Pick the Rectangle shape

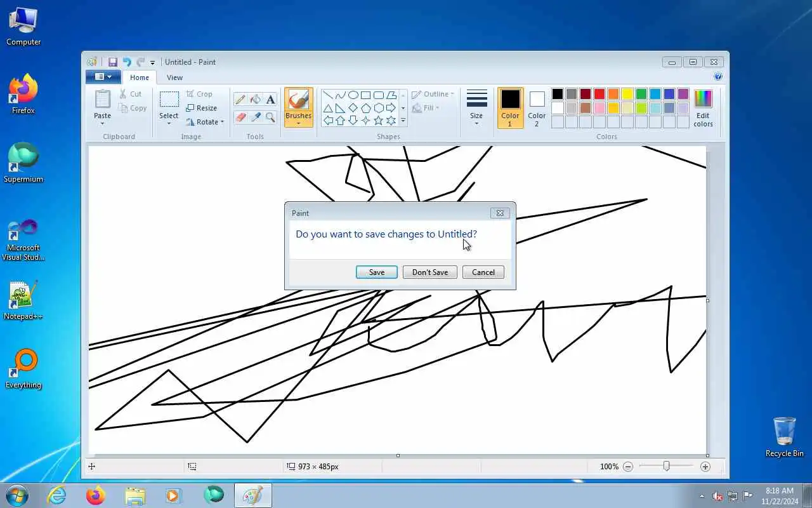coord(366,95)
